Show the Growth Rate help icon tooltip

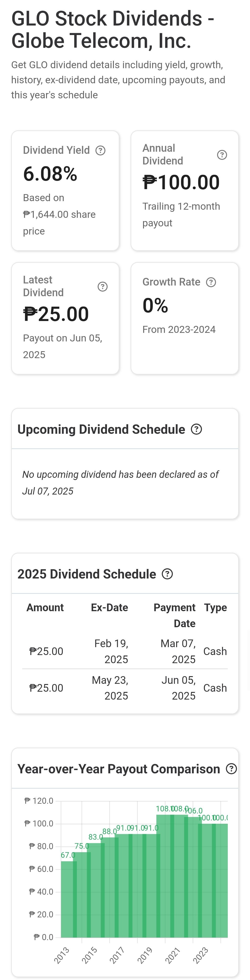(211, 282)
